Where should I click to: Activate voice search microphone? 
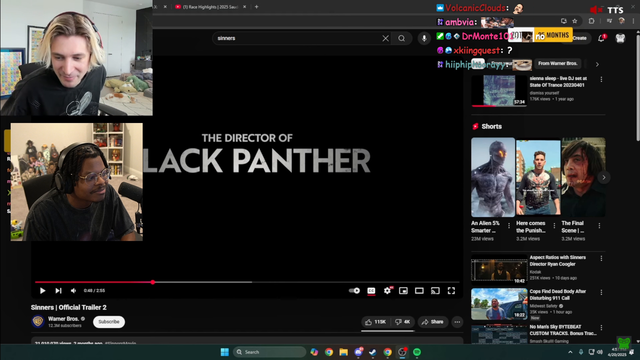click(x=424, y=38)
